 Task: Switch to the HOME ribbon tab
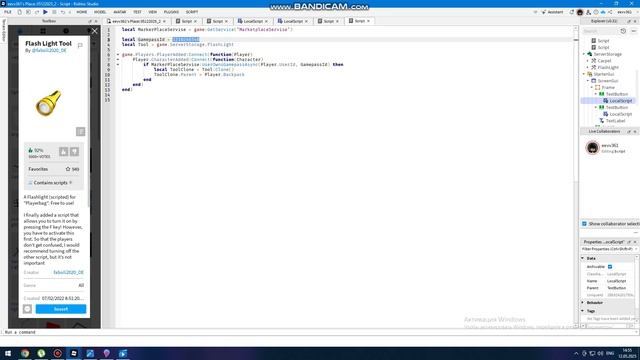[82, 12]
